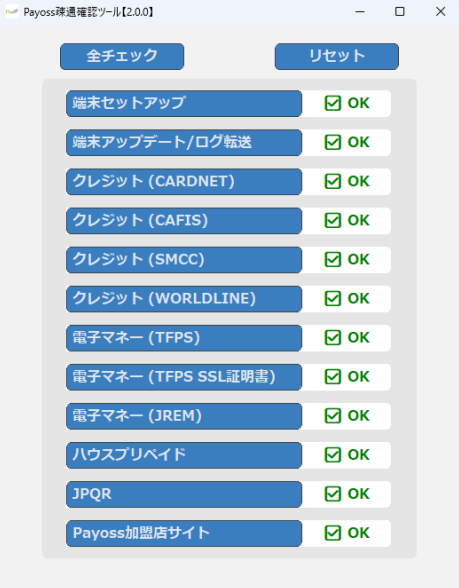Viewport: 459px width, 588px height.
Task: Click the Payoss app icon in title bar
Action: (12, 12)
